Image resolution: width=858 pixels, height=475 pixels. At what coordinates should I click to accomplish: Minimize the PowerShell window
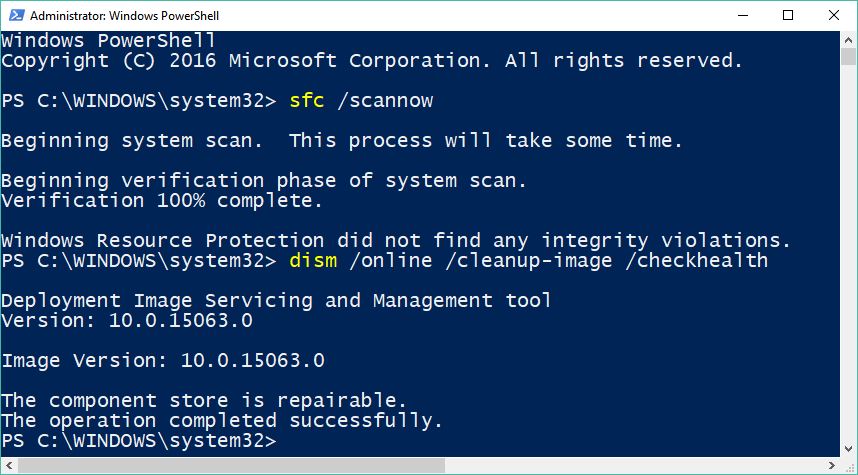click(741, 16)
